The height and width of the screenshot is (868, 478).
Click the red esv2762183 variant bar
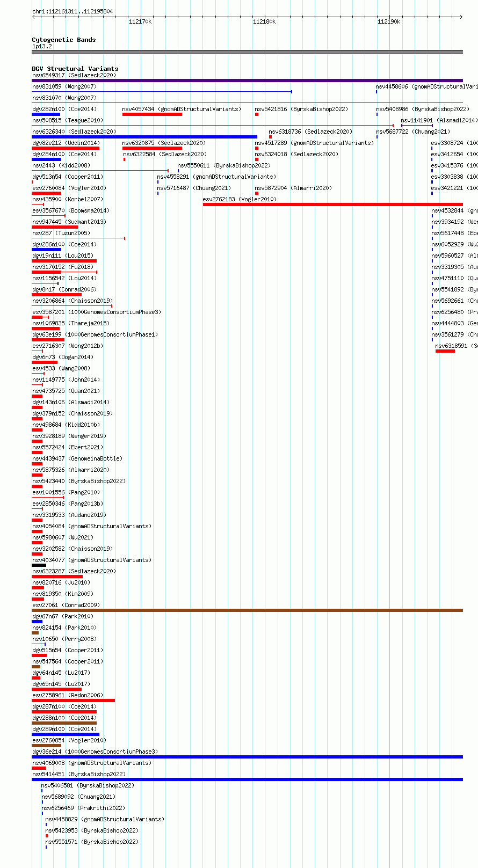click(x=333, y=205)
